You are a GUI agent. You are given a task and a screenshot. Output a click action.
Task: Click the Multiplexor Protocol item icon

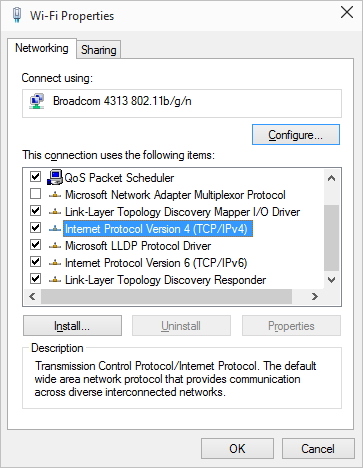point(55,195)
